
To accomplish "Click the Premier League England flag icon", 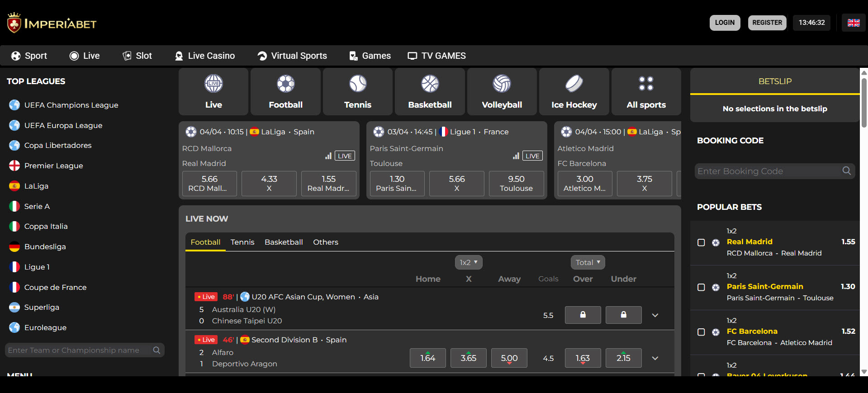I will [x=14, y=166].
